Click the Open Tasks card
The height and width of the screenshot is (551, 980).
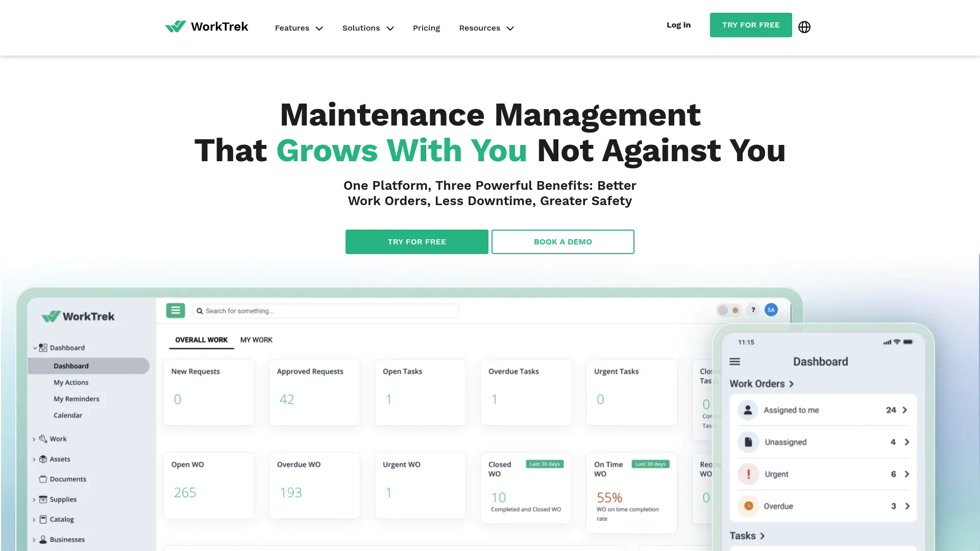pyautogui.click(x=420, y=392)
